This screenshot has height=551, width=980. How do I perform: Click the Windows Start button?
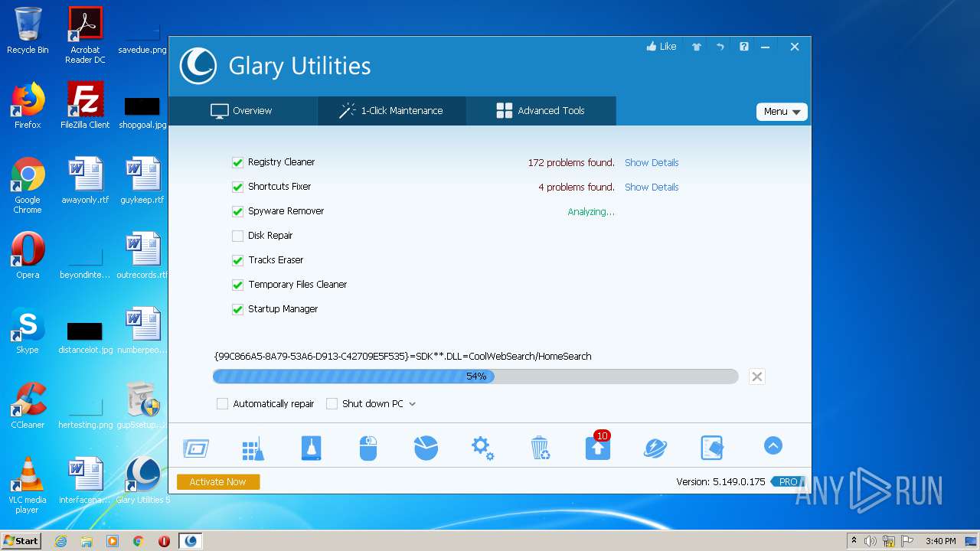click(x=21, y=540)
